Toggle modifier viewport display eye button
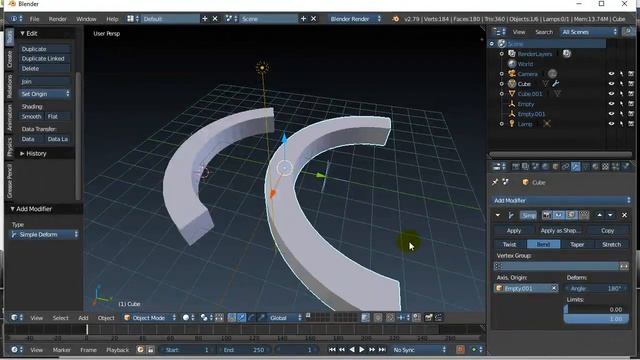Viewport: 640px width, 360px height. [x=558, y=215]
